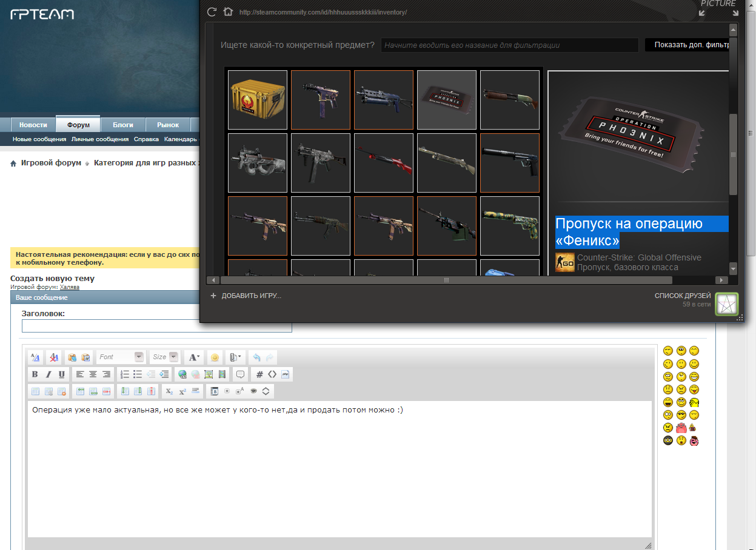756x550 pixels.
Task: Insert an image into the post
Action: (209, 374)
